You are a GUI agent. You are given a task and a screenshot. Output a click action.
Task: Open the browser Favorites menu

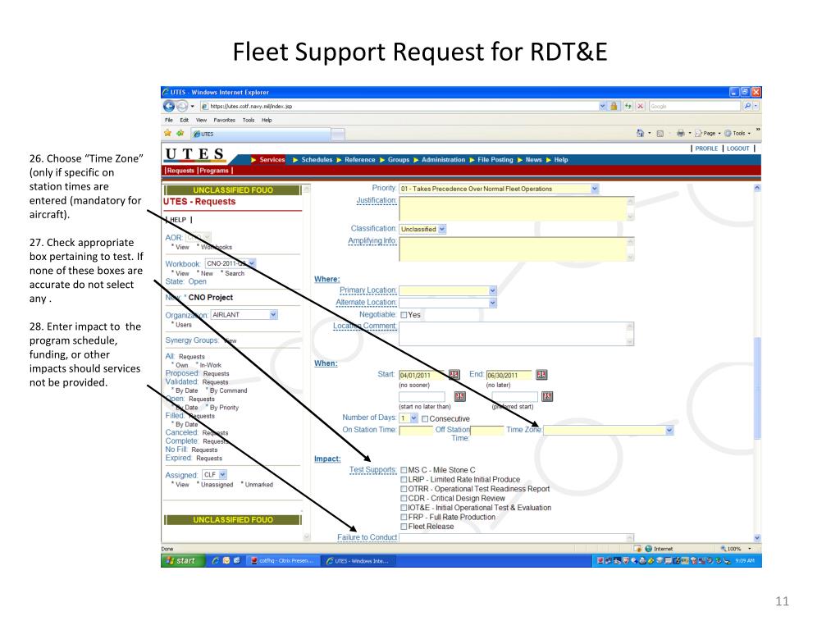tap(224, 120)
